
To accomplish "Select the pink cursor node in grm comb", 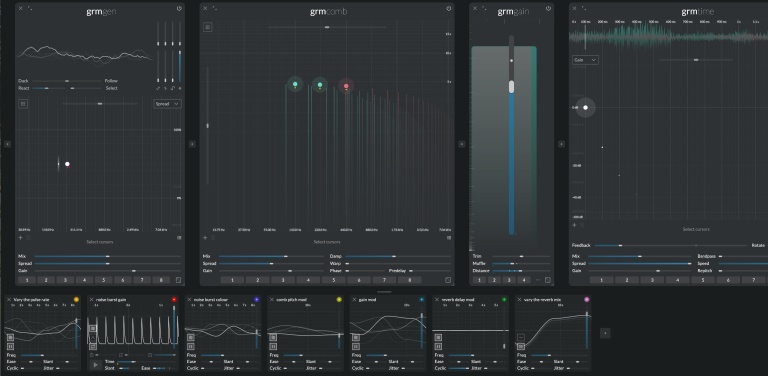I will (346, 86).
